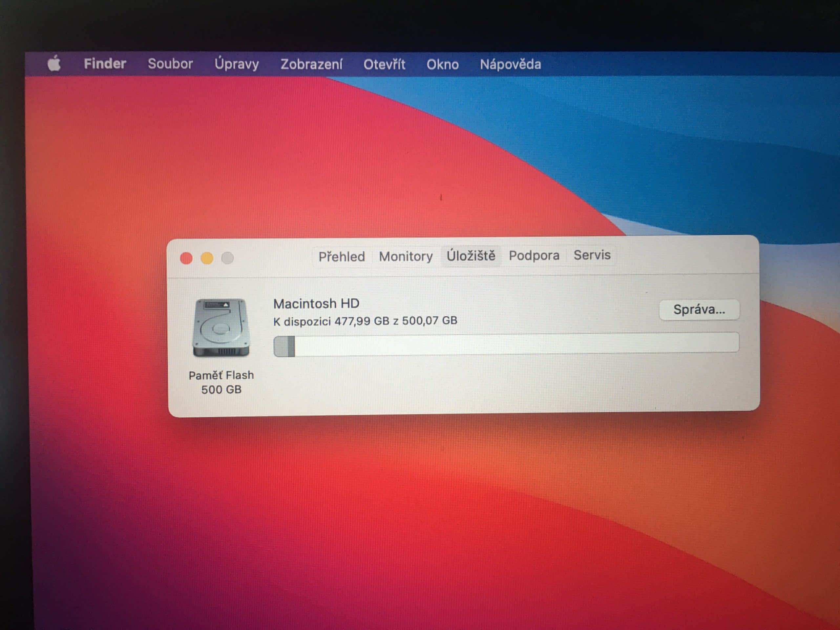Select the Úložiště tab
840x630 pixels.
coord(471,256)
